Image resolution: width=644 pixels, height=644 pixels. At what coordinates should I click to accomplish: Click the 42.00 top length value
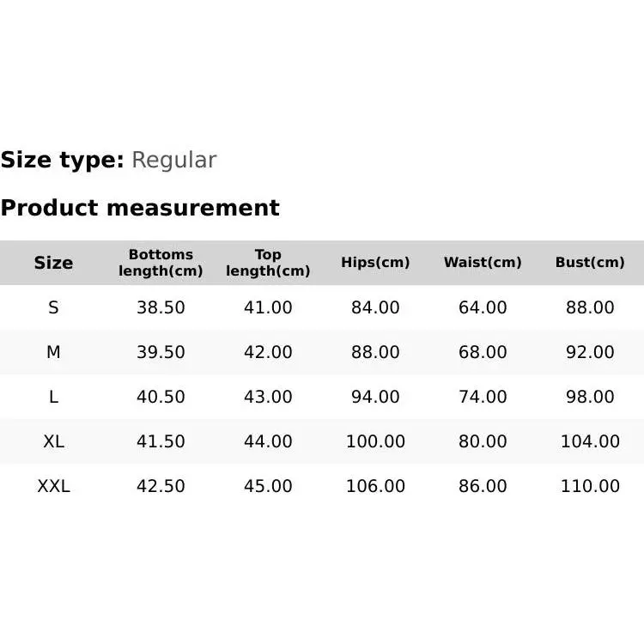268,352
